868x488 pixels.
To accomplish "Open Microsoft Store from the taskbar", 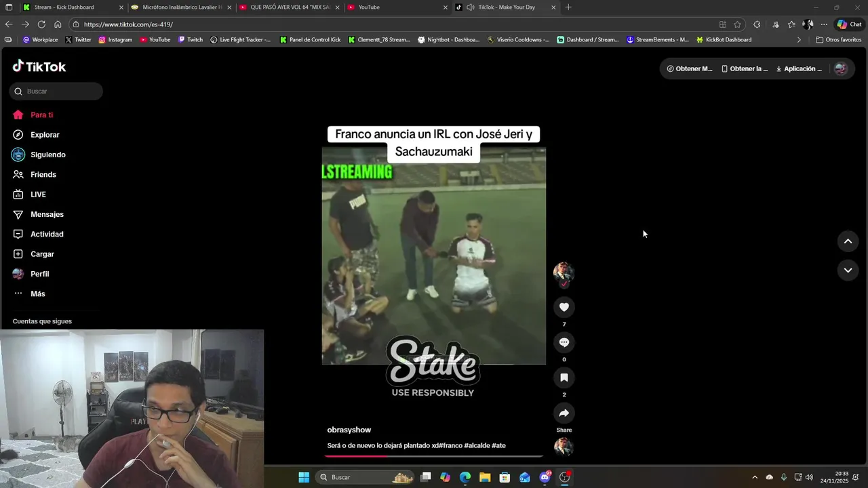I will (505, 477).
